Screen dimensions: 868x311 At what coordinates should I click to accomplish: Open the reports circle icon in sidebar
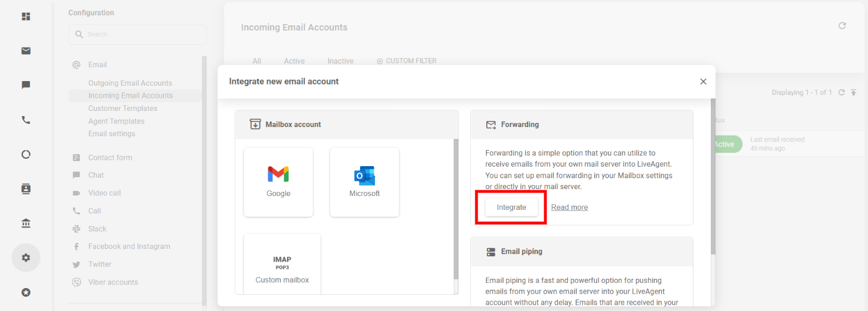26,154
